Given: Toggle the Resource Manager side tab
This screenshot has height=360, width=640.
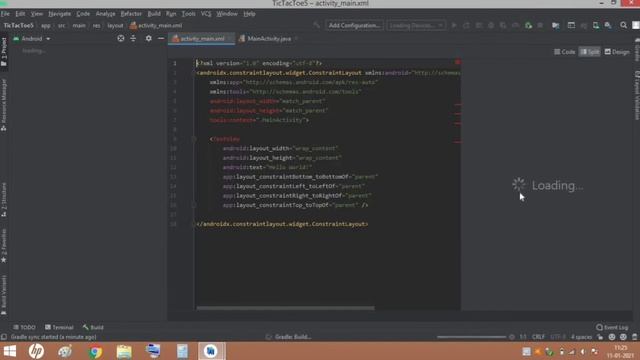Looking at the screenshot, I should point(4,105).
